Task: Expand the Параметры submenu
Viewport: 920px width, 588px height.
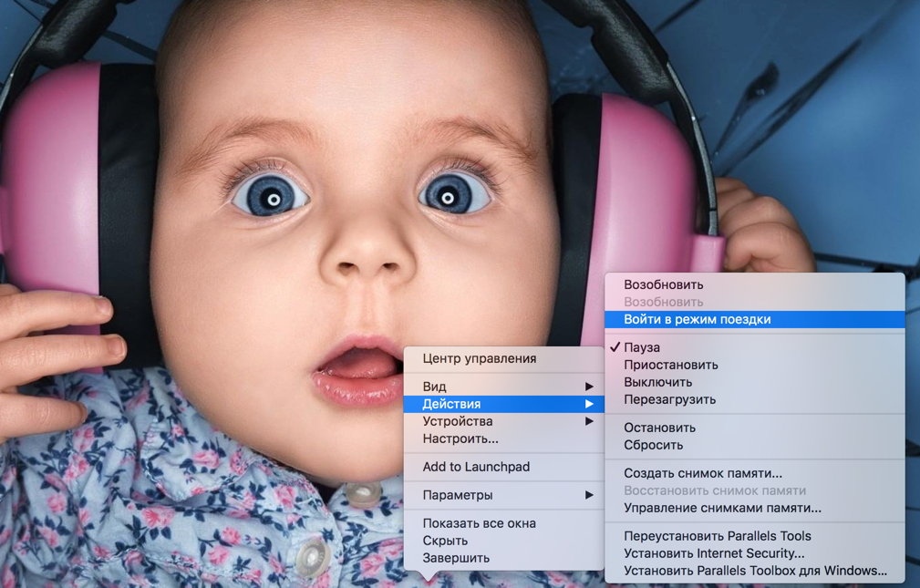Action: pyautogui.click(x=456, y=495)
